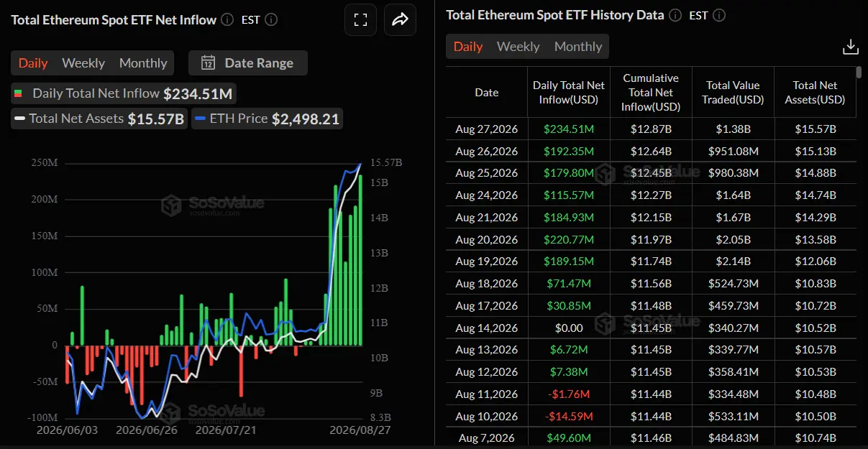Viewport: 868px width, 449px height.
Task: Open info icon next to Net Inflow title
Action: point(227,19)
